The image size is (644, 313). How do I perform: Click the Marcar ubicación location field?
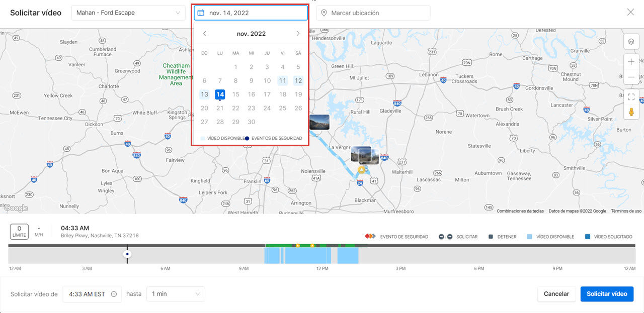coord(373,13)
